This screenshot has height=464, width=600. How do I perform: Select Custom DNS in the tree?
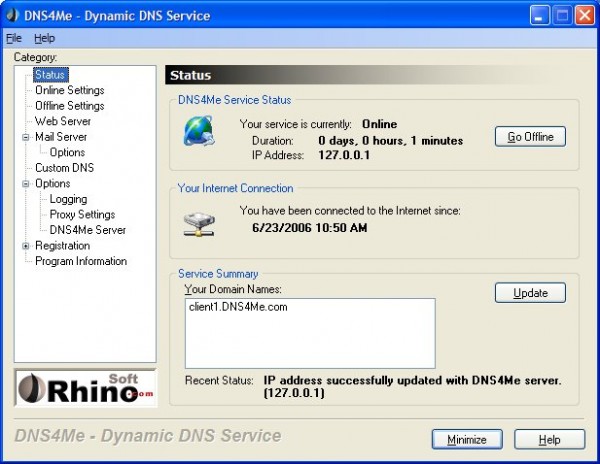click(x=66, y=168)
